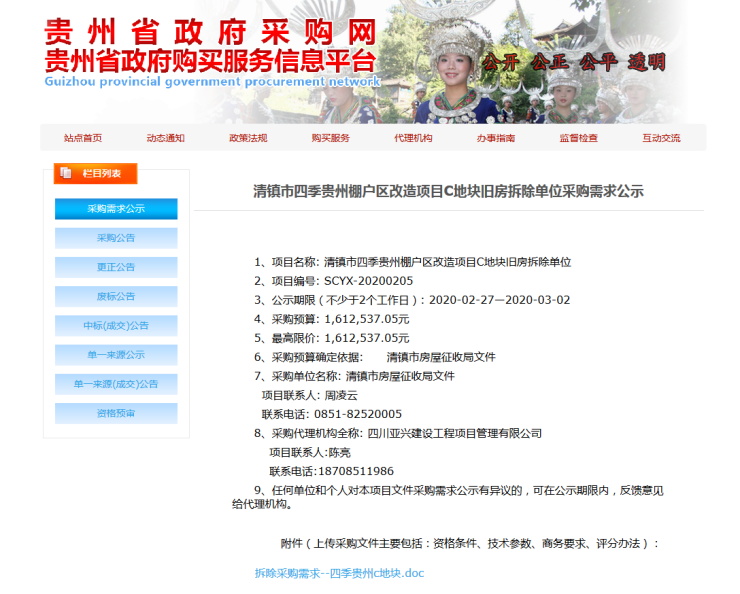View the 单一来源公示 category
This screenshot has height=594, width=740.
(116, 355)
